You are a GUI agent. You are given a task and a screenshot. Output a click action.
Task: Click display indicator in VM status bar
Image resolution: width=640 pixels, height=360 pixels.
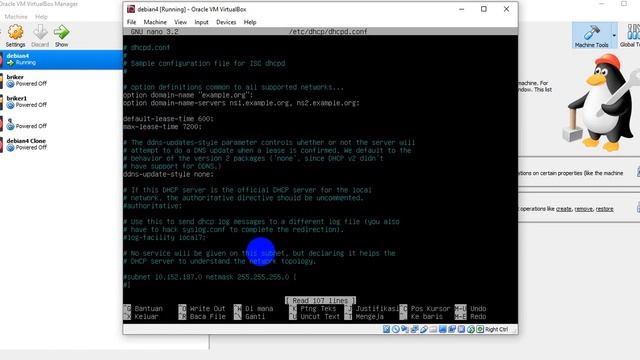coord(442,329)
